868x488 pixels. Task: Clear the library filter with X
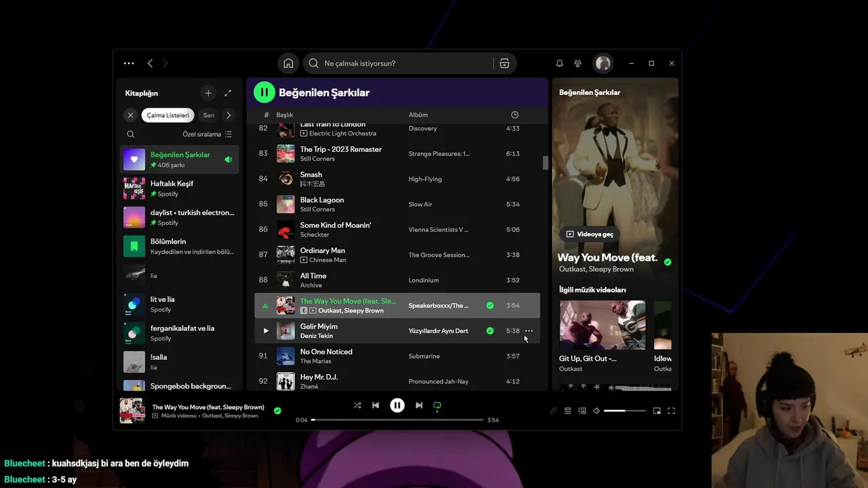[x=130, y=115]
